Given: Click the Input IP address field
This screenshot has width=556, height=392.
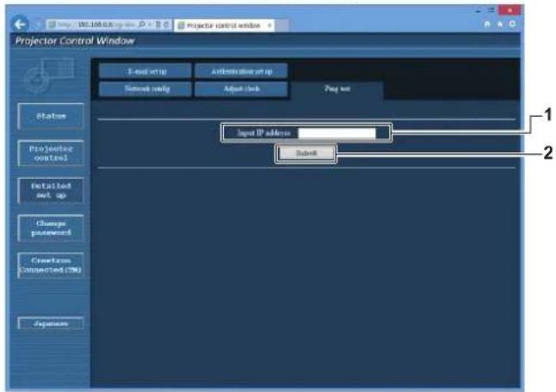Looking at the screenshot, I should click(337, 133).
